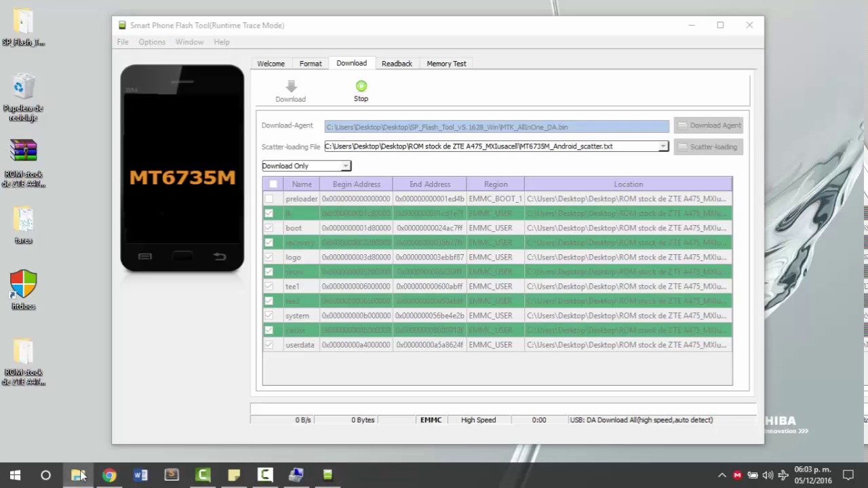868x488 pixels.
Task: Click the EMMC status bar label
Action: [431, 420]
